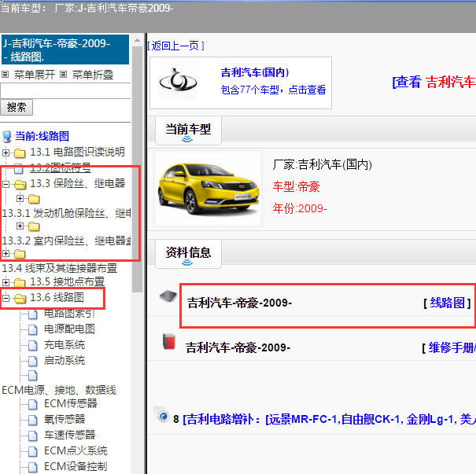This screenshot has width=476, height=474.
Task: Click 包含77个车型，点击查看 link
Action: [273, 90]
